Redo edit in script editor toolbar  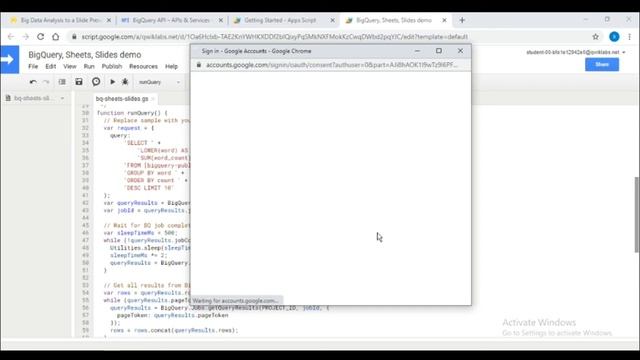pyautogui.click(x=46, y=82)
